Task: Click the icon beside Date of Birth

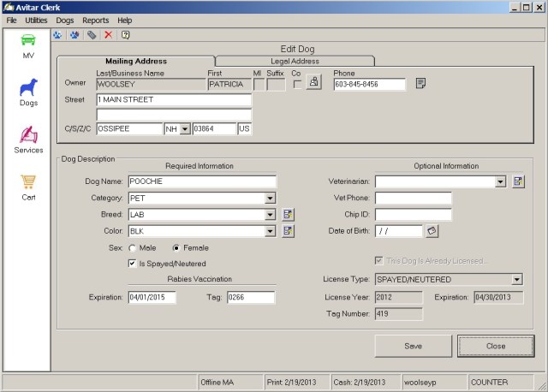Action: click(x=432, y=230)
